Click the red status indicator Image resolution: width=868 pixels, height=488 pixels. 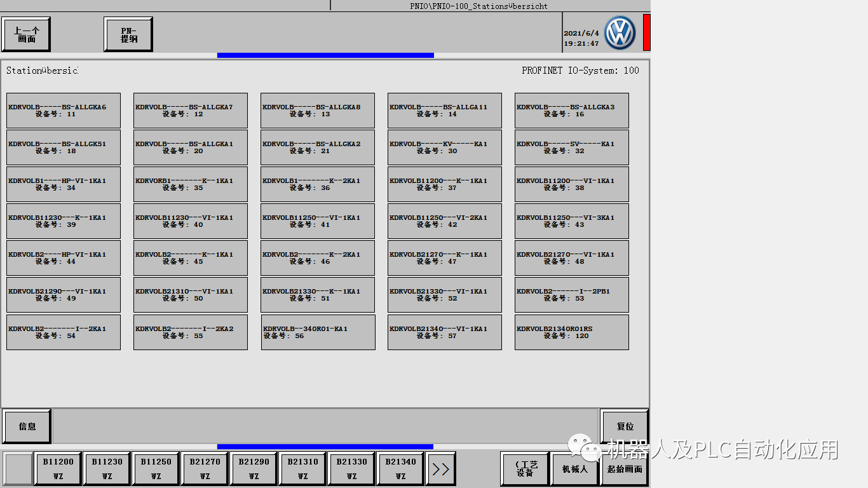click(647, 32)
